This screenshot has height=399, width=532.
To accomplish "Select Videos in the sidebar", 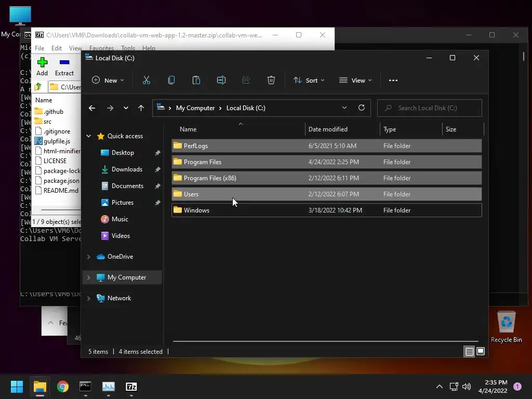I will pos(121,236).
